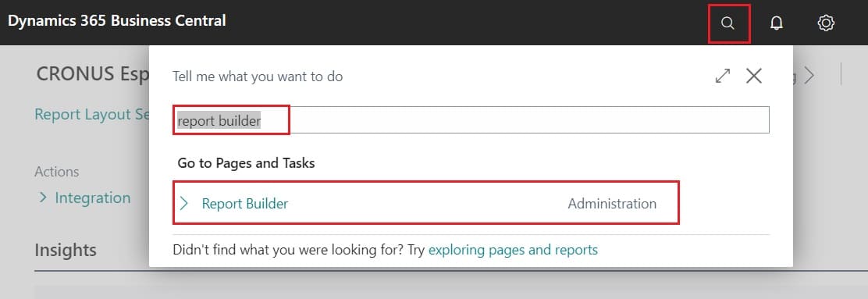Follow the 'exploring pages and reports' link
The height and width of the screenshot is (299, 868).
[x=513, y=250]
